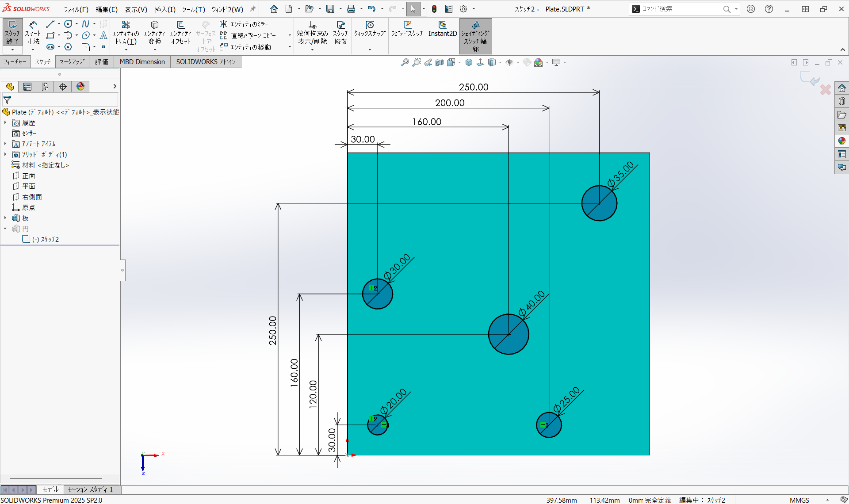Open PropertyManager tab in feature panel
The width and height of the screenshot is (849, 504).
tap(27, 87)
